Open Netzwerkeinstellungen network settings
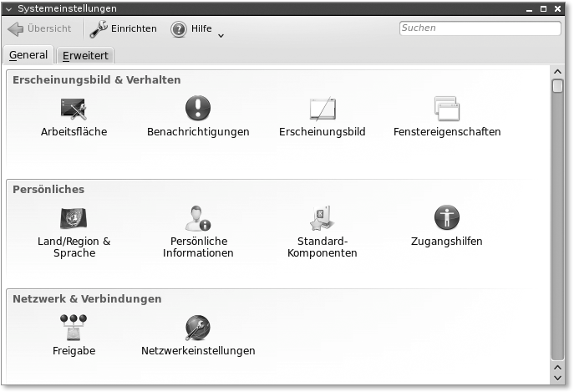This screenshot has height=392, width=574. click(198, 328)
